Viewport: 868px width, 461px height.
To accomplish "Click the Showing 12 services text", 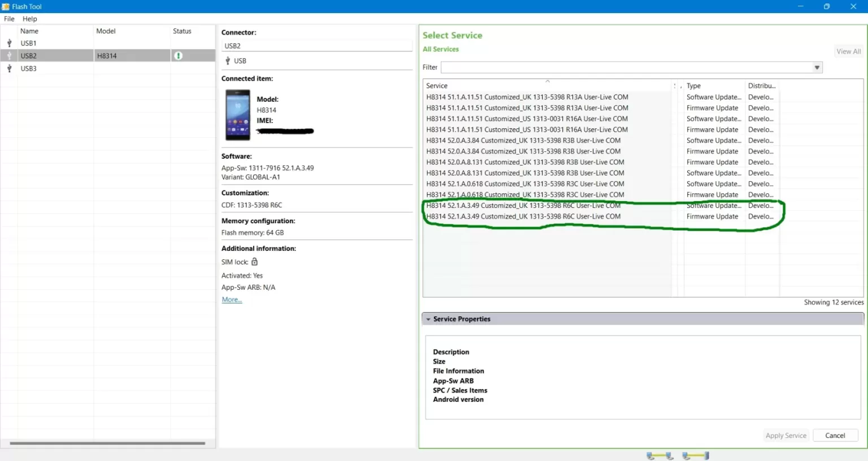I will coord(834,302).
